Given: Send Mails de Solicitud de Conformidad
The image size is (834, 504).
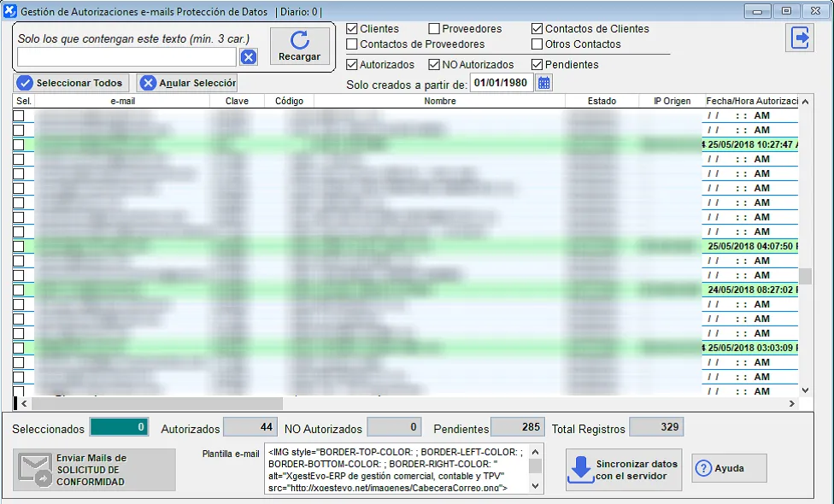Looking at the screenshot, I should (x=94, y=470).
